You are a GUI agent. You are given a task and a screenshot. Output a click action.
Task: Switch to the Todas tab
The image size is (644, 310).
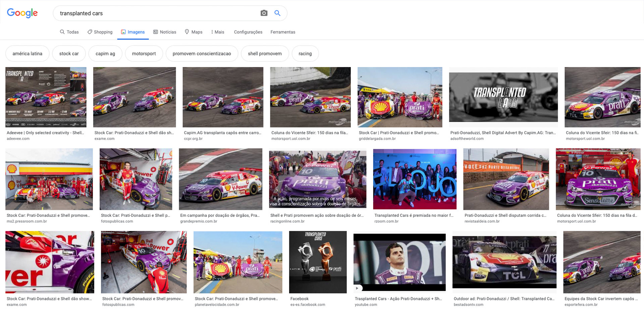[x=69, y=32]
